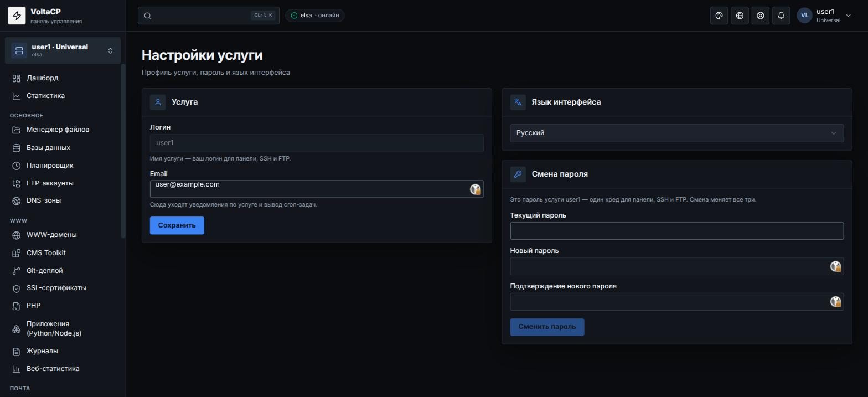Screen dimensions: 868x397
Task: Click the Сменить пароль button
Action: (547, 327)
